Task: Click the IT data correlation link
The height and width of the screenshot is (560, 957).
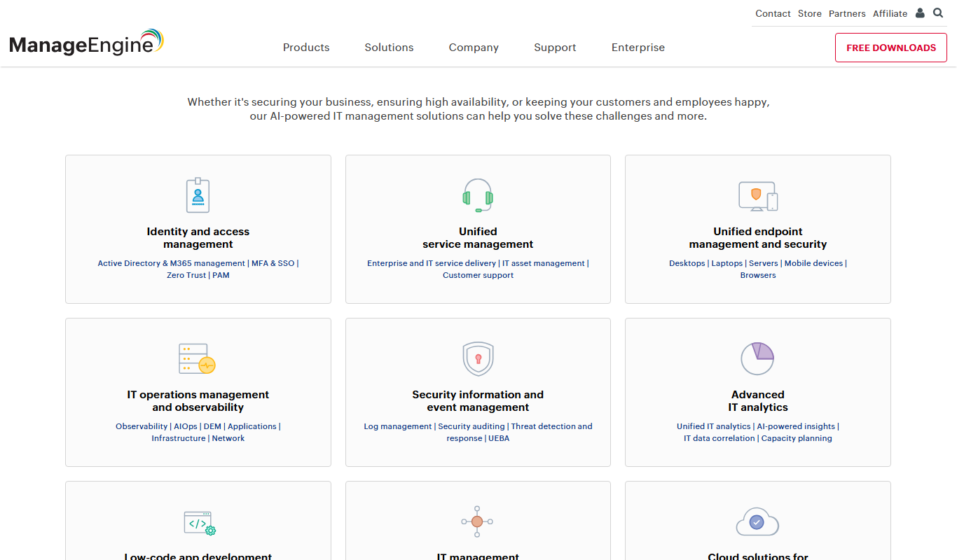Action: tap(720, 438)
